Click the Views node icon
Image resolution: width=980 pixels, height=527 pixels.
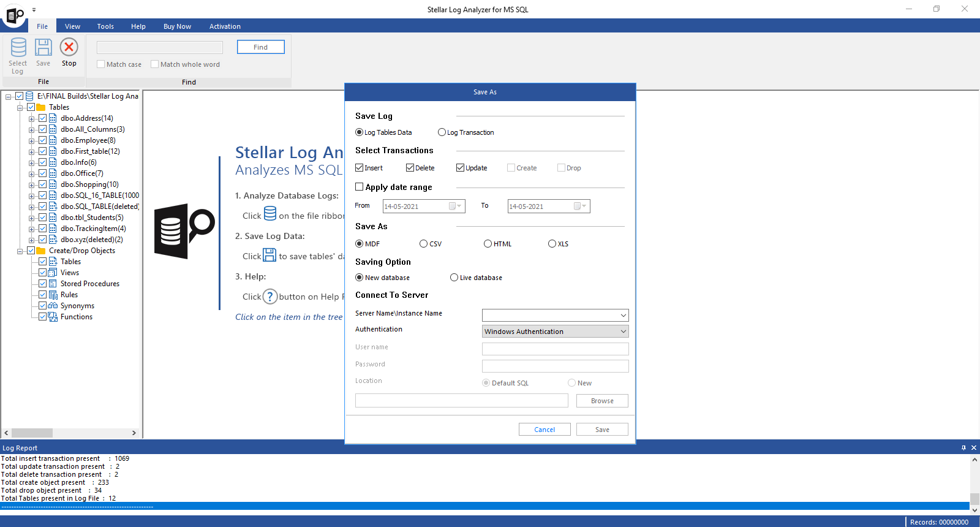click(53, 273)
